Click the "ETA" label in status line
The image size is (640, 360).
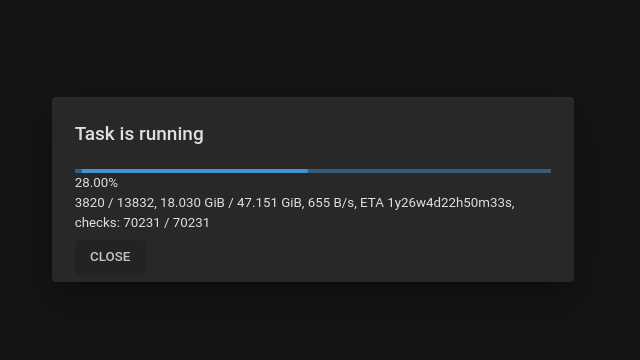(x=372, y=202)
